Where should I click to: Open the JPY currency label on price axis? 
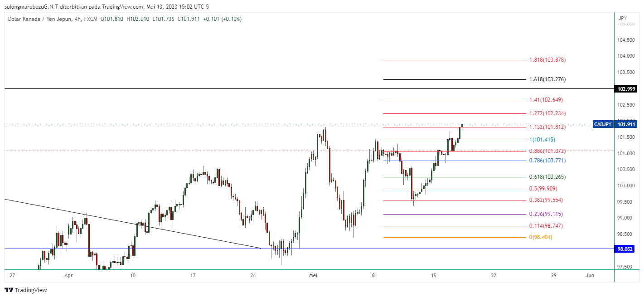[x=622, y=18]
